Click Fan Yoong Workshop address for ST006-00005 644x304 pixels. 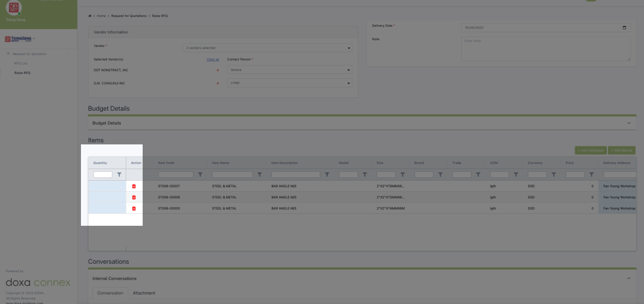point(619,208)
